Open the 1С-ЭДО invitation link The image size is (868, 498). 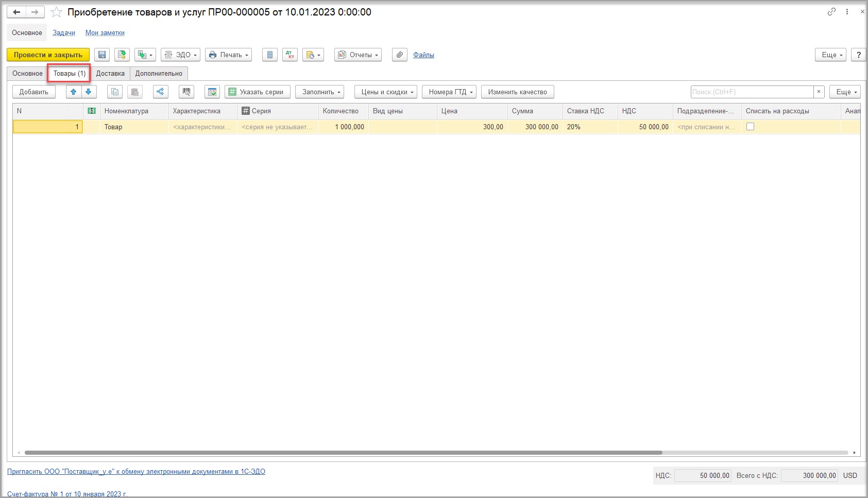[x=136, y=471]
